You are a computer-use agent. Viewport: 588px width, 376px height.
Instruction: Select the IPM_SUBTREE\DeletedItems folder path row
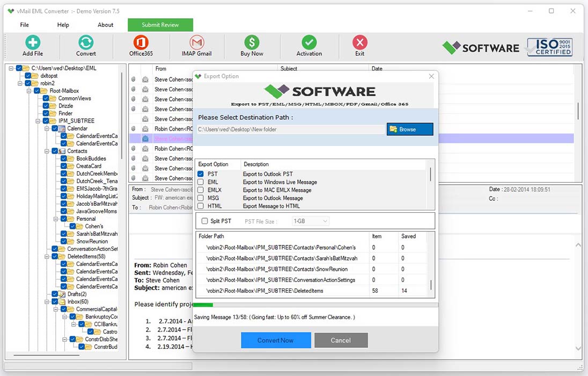tap(311, 291)
